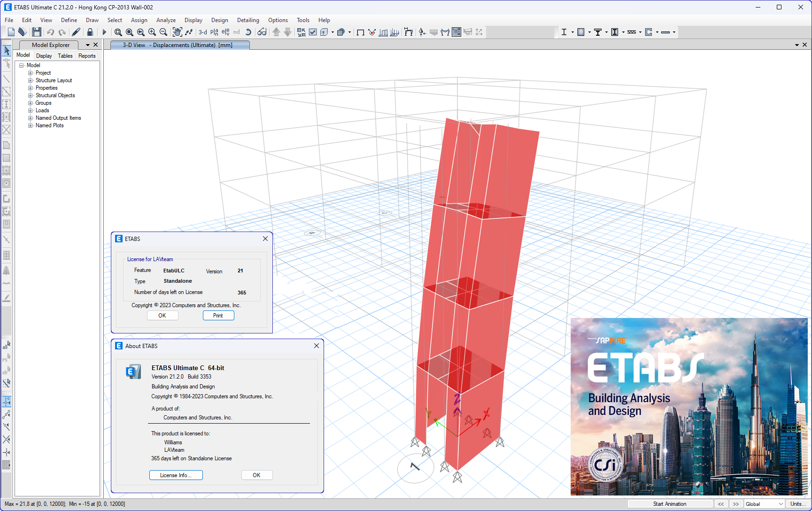812x511 pixels.
Task: Expand the Project tree node
Action: (31, 73)
